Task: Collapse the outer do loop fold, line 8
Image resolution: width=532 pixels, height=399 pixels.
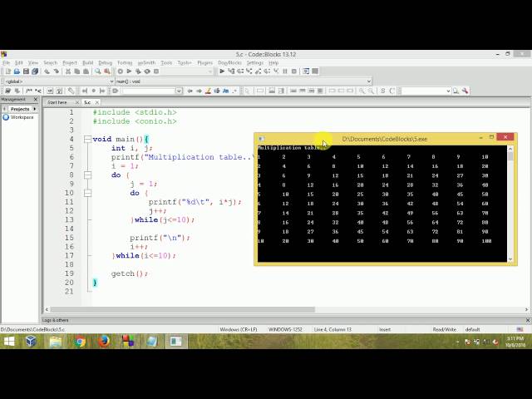Action: 87,175
